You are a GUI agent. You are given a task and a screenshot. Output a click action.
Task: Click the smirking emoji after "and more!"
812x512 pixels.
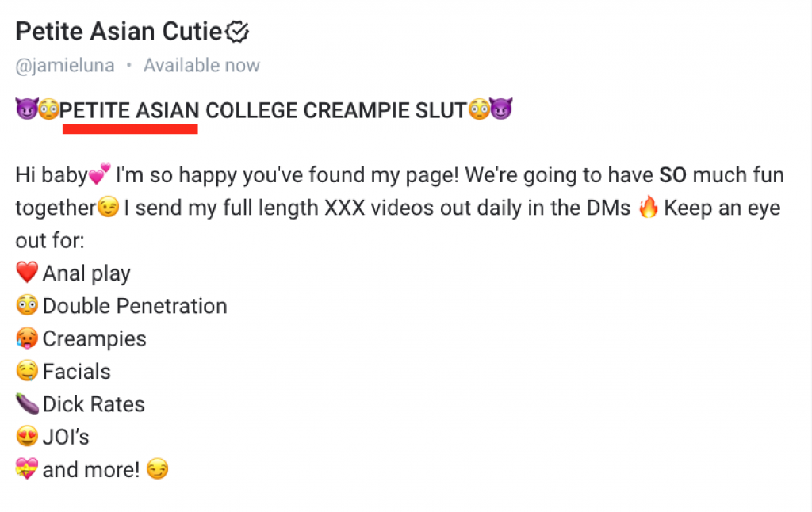158,469
